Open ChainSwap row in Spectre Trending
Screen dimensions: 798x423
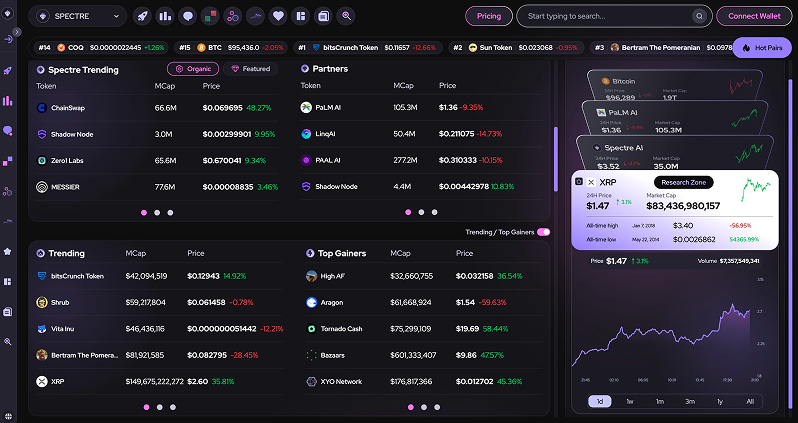[x=157, y=108]
